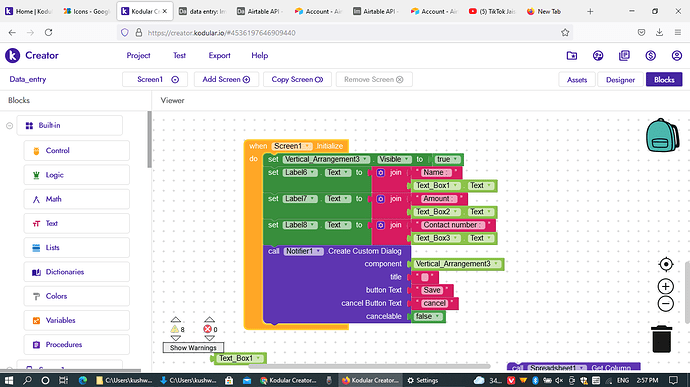This screenshot has width=690, height=387.
Task: Open the Test menu
Action: [179, 55]
